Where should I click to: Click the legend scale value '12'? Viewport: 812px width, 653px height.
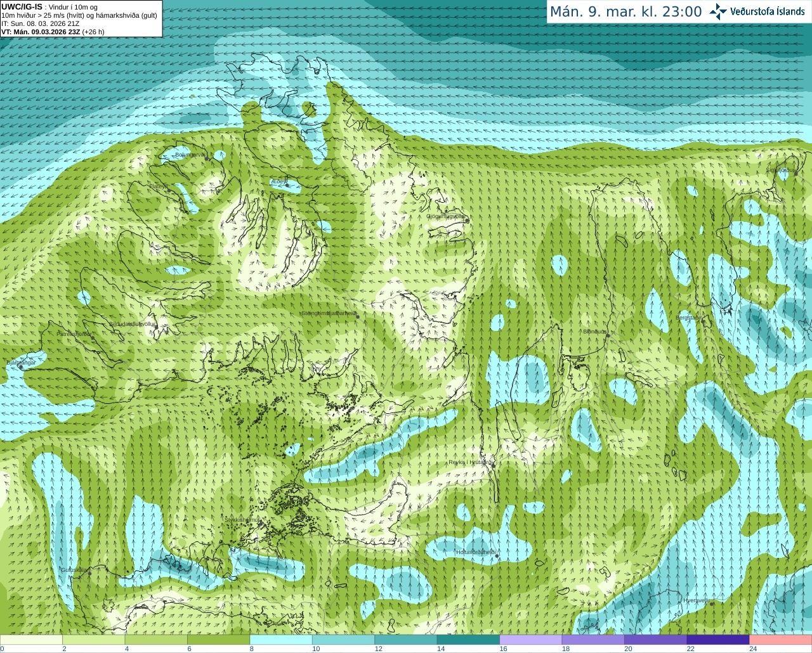coord(378,649)
